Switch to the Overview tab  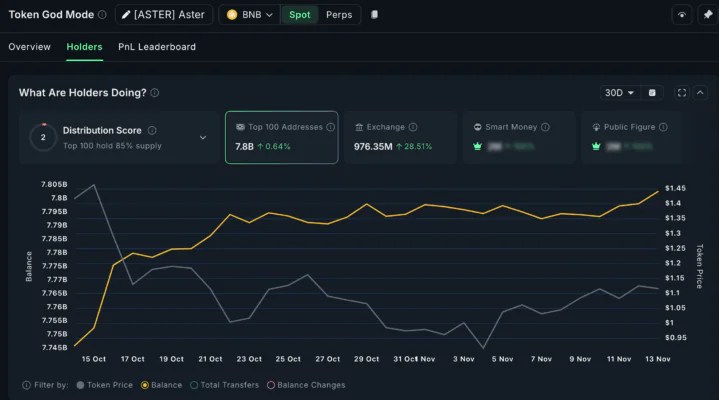(29, 47)
